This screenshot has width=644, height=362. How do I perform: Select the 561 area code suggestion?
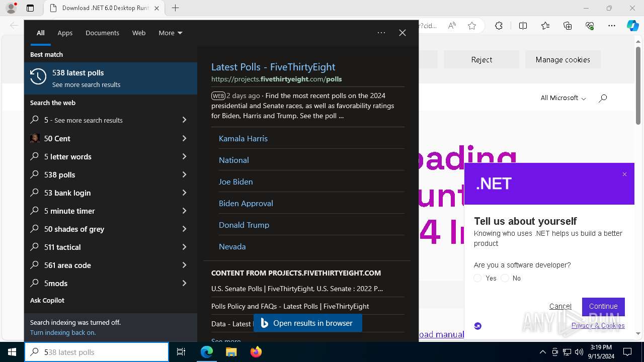[111, 265]
